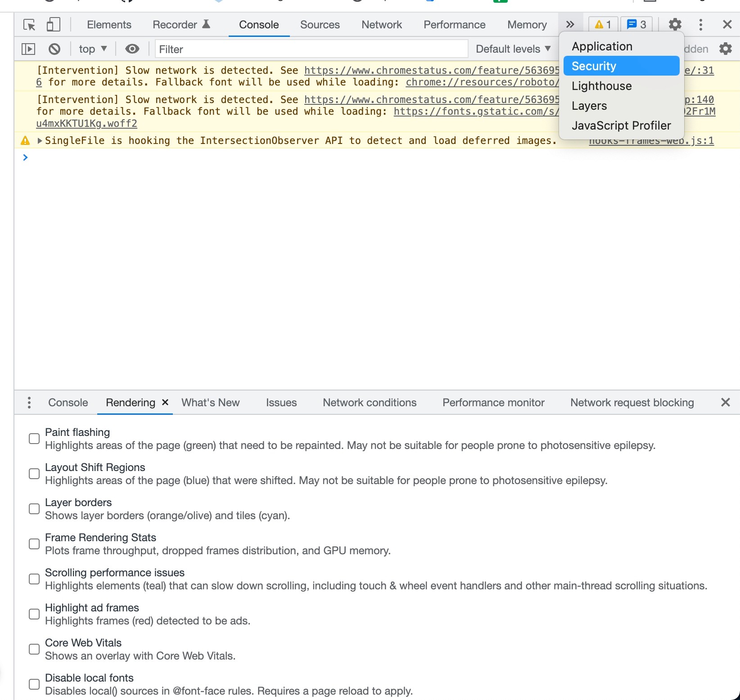Choose Lighthouse from the overflow menu

pos(621,86)
